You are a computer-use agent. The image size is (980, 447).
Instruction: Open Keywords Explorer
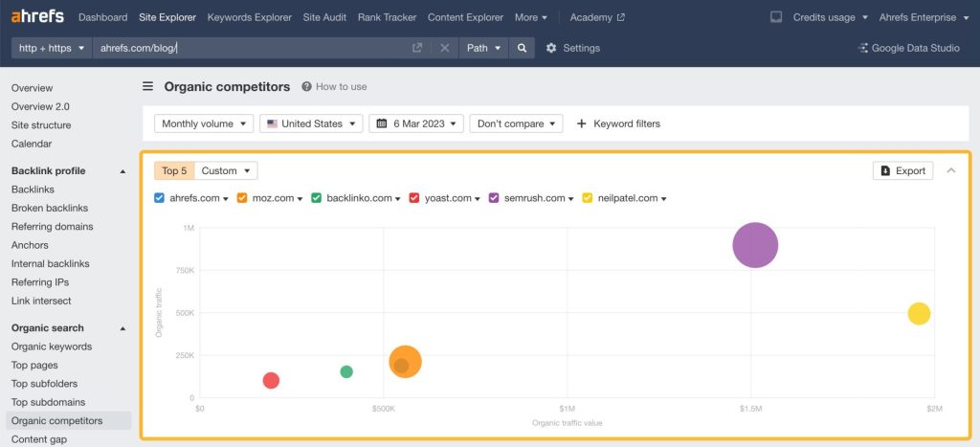point(250,17)
